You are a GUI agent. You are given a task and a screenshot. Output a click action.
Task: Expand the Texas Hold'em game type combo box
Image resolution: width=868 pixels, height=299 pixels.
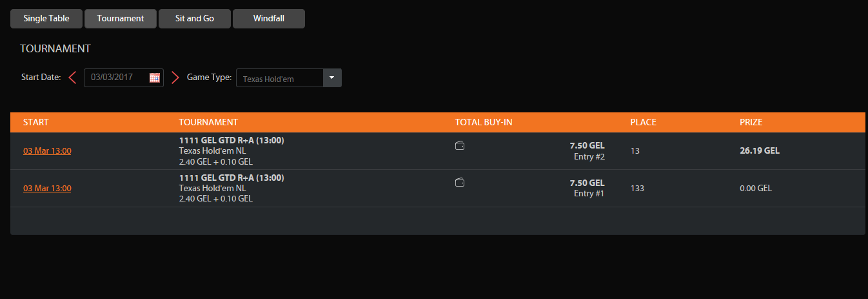(x=280, y=78)
